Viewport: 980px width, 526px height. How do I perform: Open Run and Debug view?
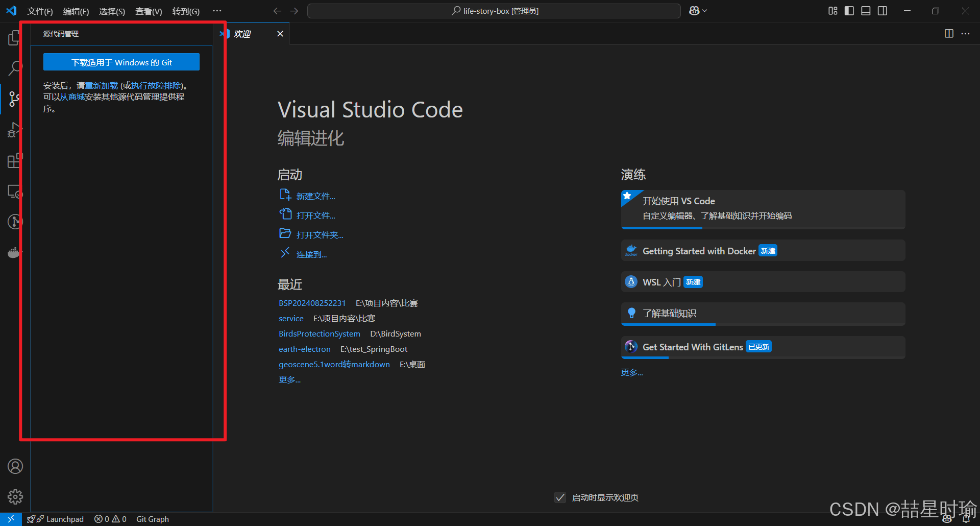click(14, 130)
